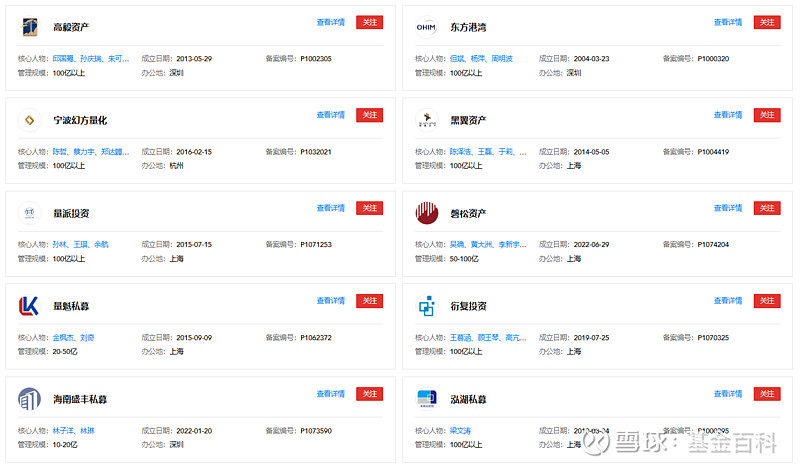Follow 量魁私募 using the 关注 button
This screenshot has width=800, height=467.
pos(369,301)
